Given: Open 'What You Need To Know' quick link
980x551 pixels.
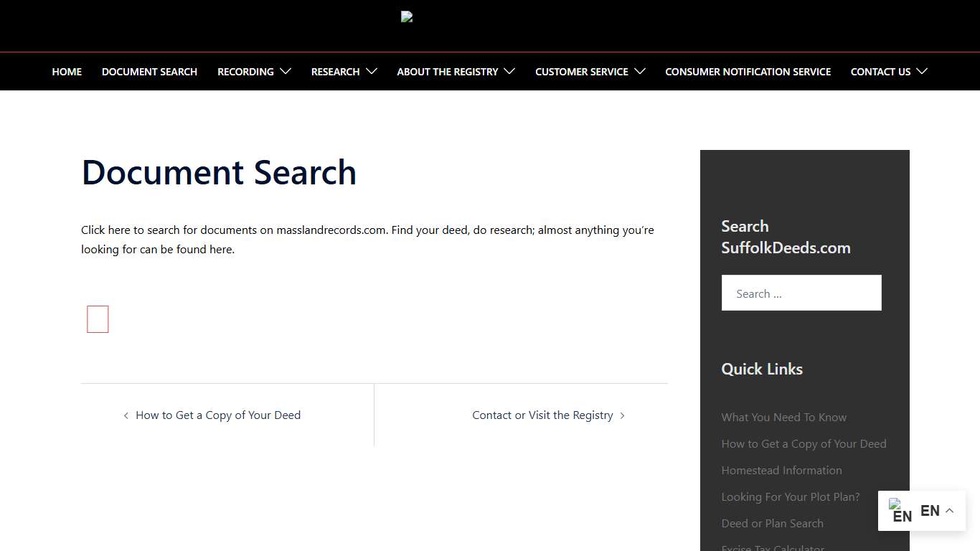Looking at the screenshot, I should (x=783, y=417).
